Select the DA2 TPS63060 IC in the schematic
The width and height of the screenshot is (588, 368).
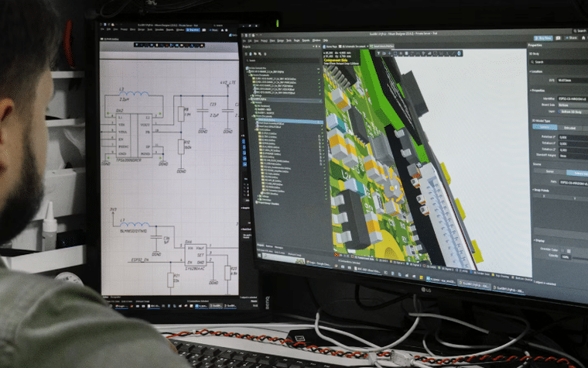click(134, 136)
